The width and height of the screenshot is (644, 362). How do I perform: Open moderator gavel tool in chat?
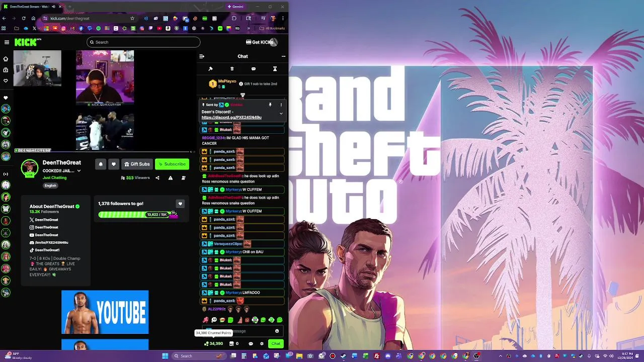(x=211, y=69)
